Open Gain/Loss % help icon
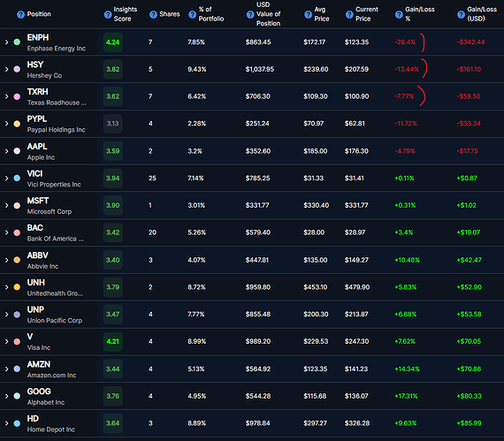The height and width of the screenshot is (441, 504). click(399, 14)
